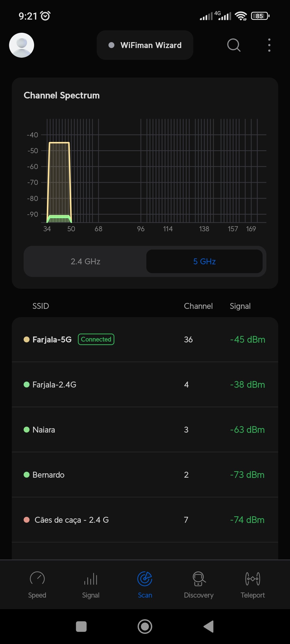Click the Bernardo network's green dot
This screenshot has height=644, width=290.
[x=27, y=475]
